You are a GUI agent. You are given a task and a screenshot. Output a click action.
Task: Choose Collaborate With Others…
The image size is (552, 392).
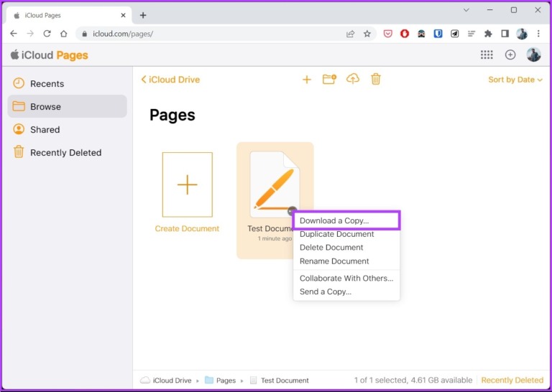346,279
